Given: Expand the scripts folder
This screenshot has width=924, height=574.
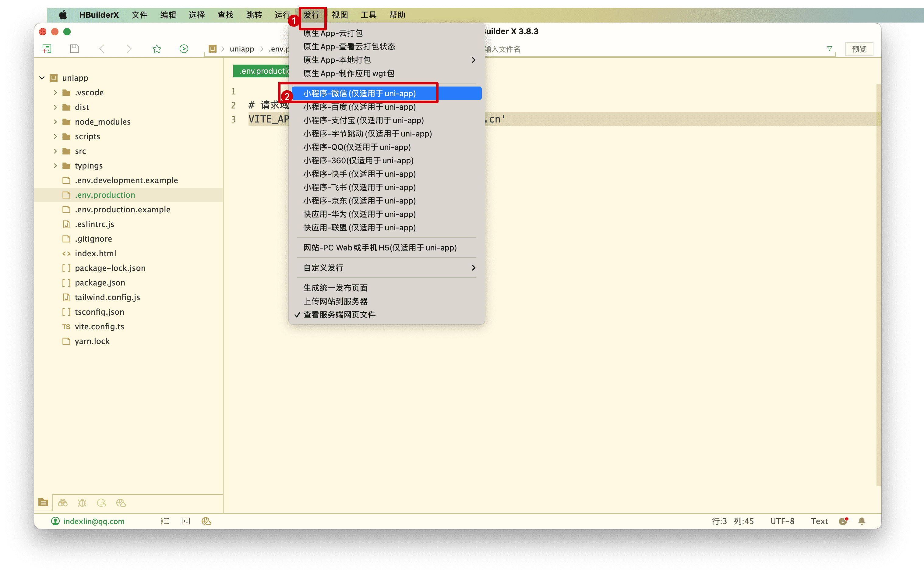Looking at the screenshot, I should click(55, 136).
